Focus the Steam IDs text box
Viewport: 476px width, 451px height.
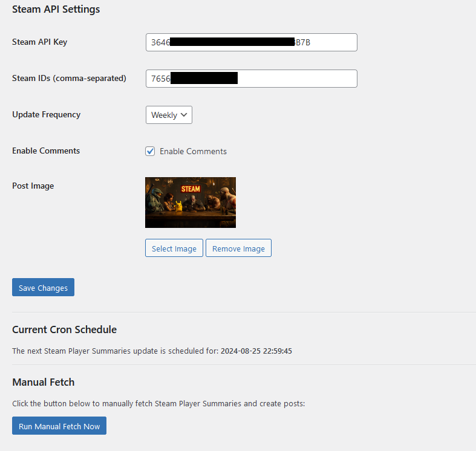tap(251, 79)
